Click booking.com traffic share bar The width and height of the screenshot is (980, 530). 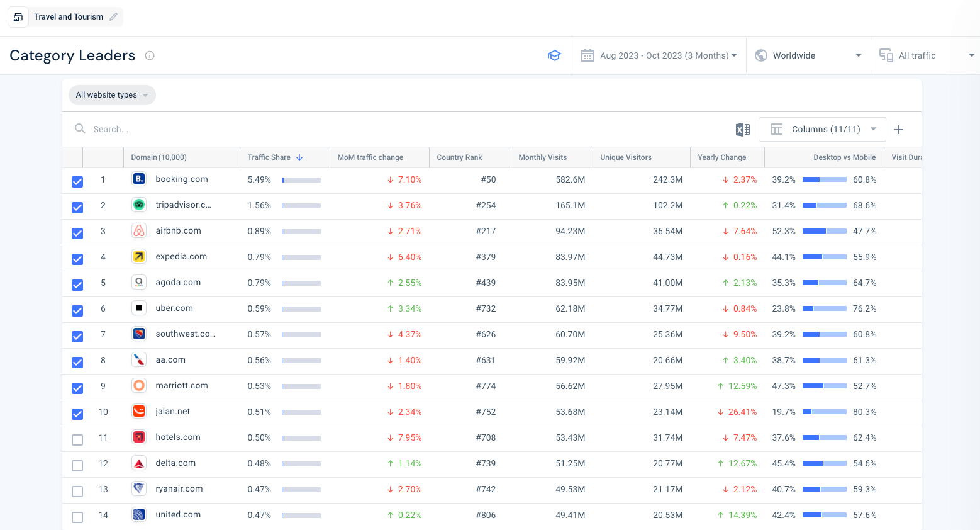(x=301, y=180)
